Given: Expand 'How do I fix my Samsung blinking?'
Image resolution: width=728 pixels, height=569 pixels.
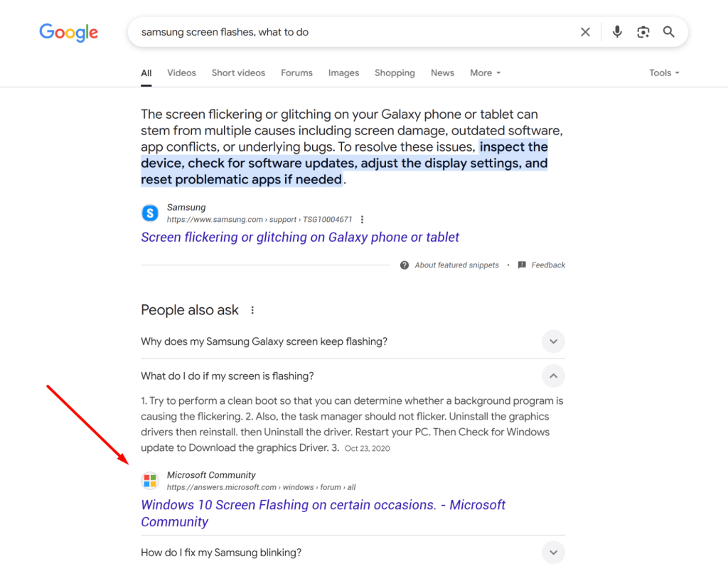Looking at the screenshot, I should (353, 552).
